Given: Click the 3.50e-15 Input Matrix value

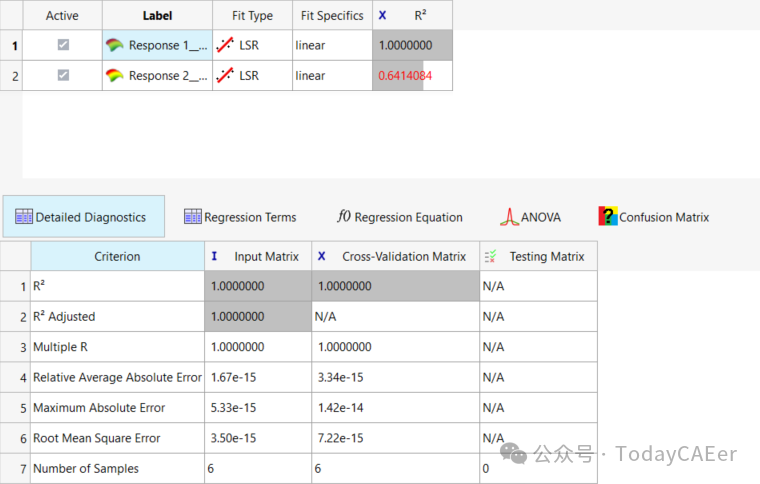Looking at the screenshot, I should (233, 438).
